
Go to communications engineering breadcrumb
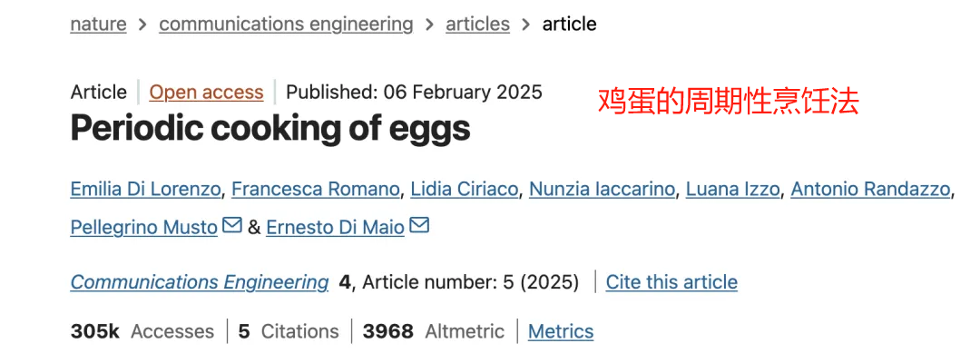click(x=286, y=25)
